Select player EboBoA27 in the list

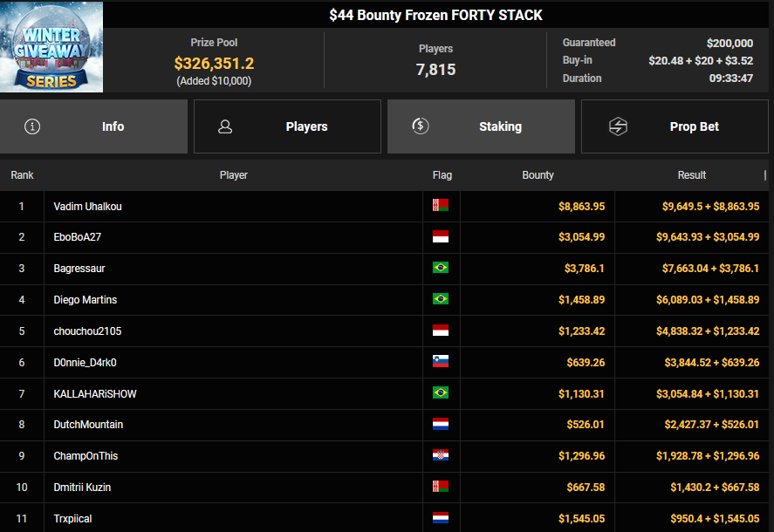click(78, 237)
